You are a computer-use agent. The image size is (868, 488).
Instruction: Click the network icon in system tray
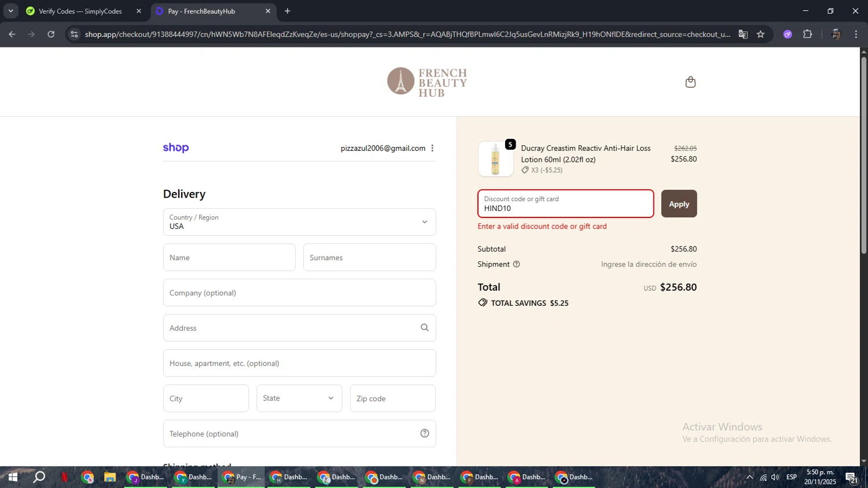763,477
